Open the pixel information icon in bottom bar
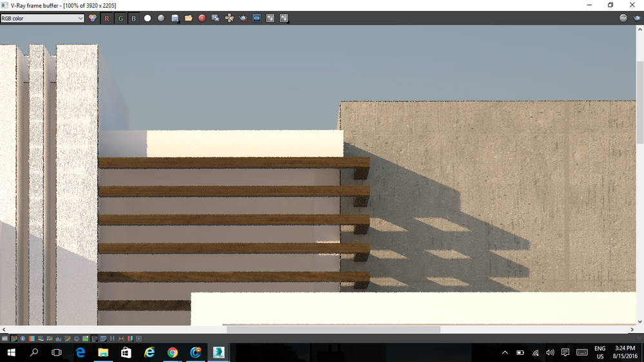The height and width of the screenshot is (362, 644). [23, 338]
